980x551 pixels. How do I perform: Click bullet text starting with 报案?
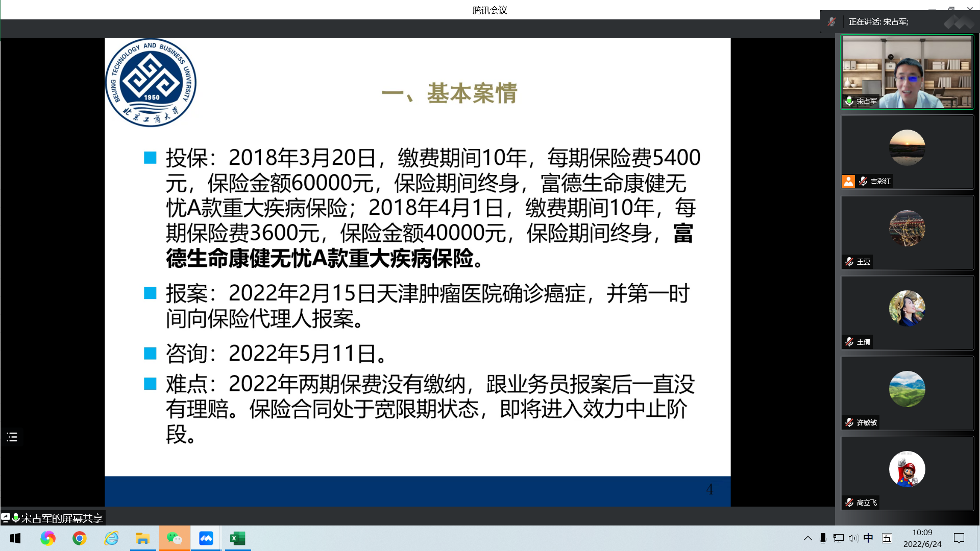(x=428, y=306)
